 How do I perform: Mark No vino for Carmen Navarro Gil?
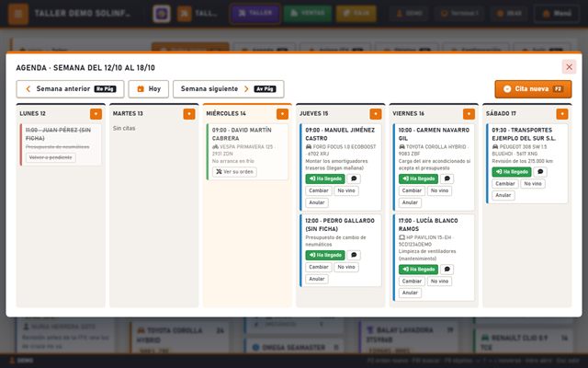pos(439,190)
